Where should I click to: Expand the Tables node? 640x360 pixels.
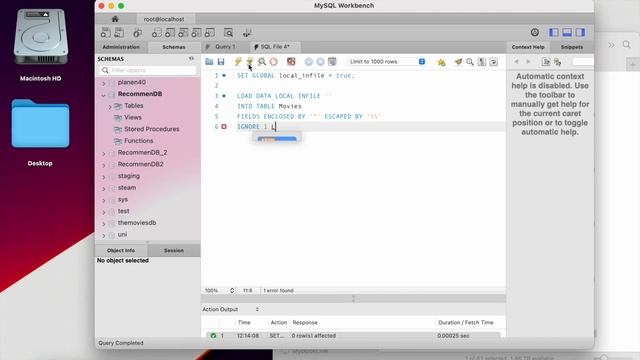pos(110,106)
